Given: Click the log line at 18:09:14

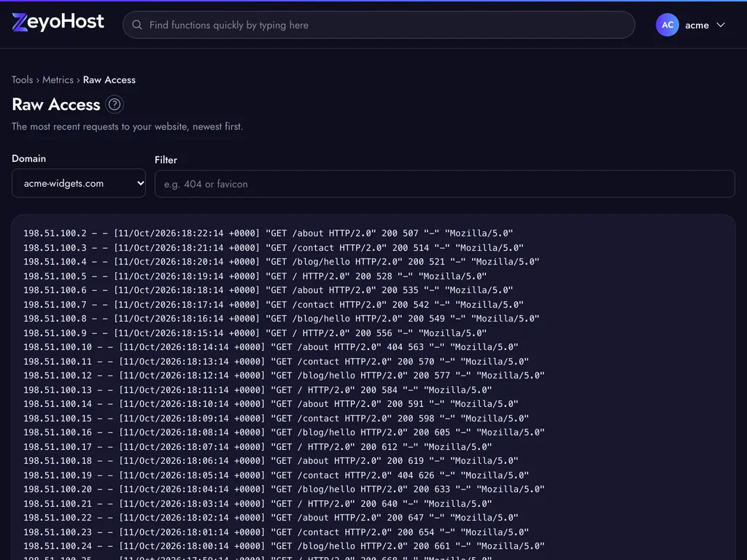Looking at the screenshot, I should [x=276, y=418].
